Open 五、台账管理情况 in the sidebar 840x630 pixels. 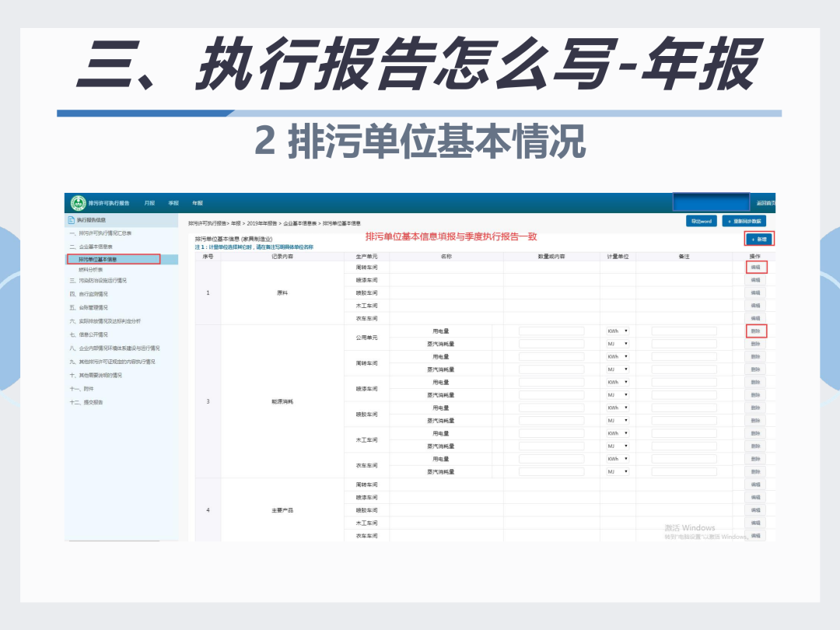pyautogui.click(x=89, y=307)
